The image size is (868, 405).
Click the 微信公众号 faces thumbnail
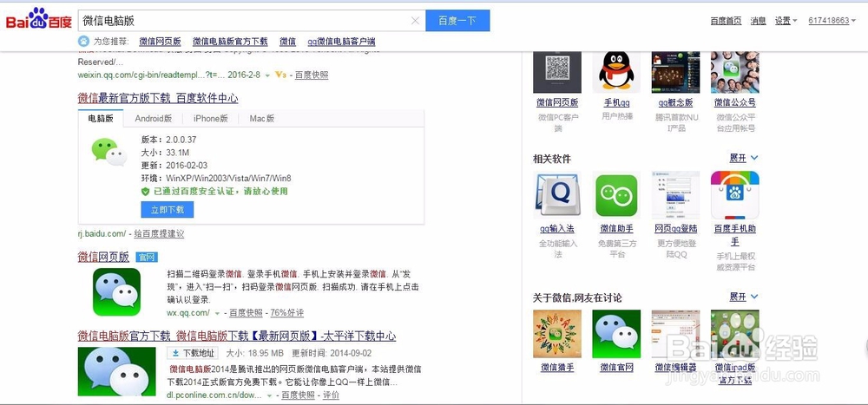pos(734,72)
